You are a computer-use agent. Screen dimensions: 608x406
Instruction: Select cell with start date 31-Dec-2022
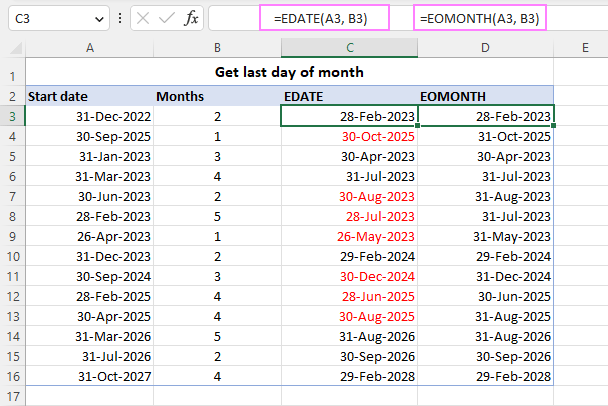(x=90, y=116)
